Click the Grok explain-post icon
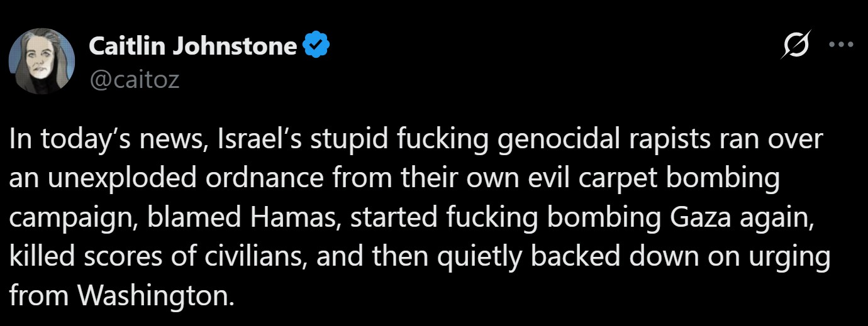The image size is (868, 326). click(796, 45)
